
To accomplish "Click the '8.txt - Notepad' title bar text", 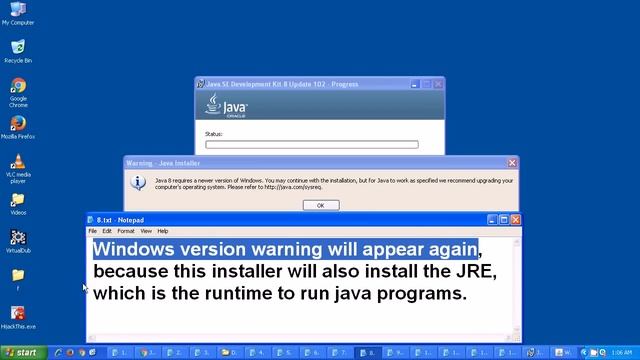I will point(120,220).
